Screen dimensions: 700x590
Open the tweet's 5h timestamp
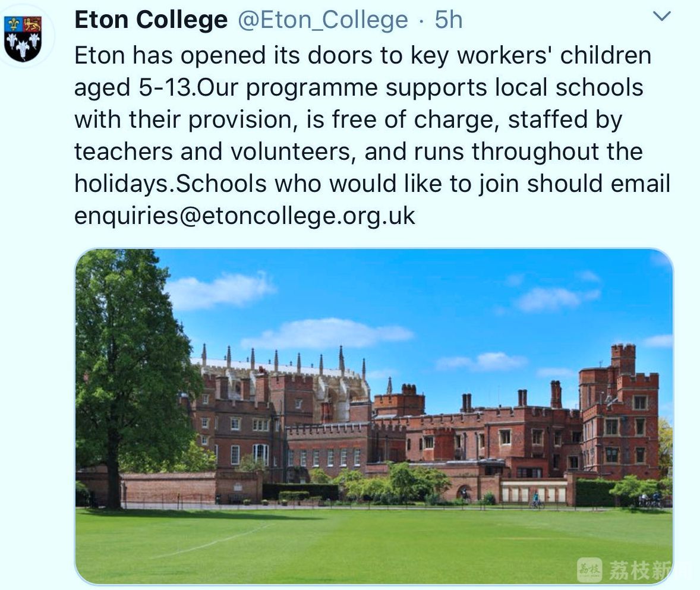(x=449, y=20)
